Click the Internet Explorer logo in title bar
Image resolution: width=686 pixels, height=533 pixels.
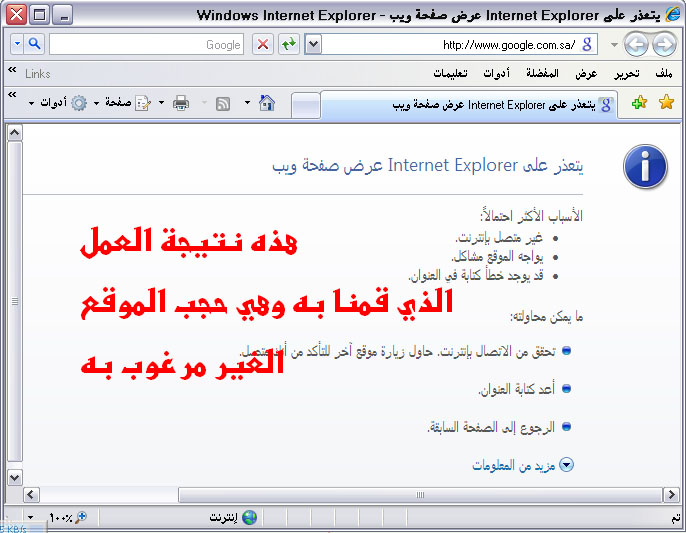(672, 14)
